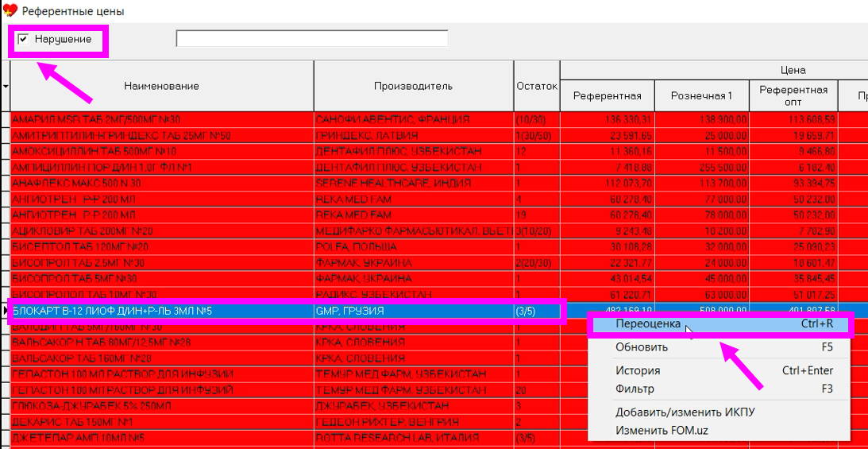Select row БИСОПРОЛ ТАБ 2,5МГ №30
Image resolution: width=868 pixels, height=449 pixels.
click(162, 262)
